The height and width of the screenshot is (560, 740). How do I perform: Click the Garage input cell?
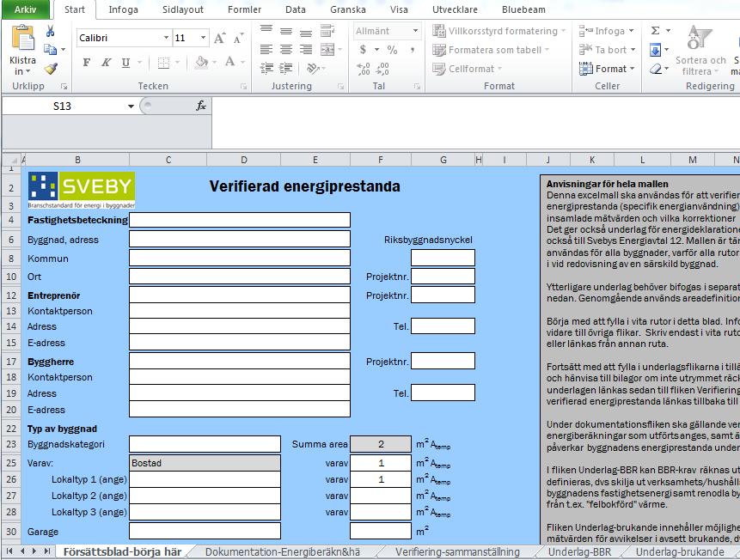(205, 531)
